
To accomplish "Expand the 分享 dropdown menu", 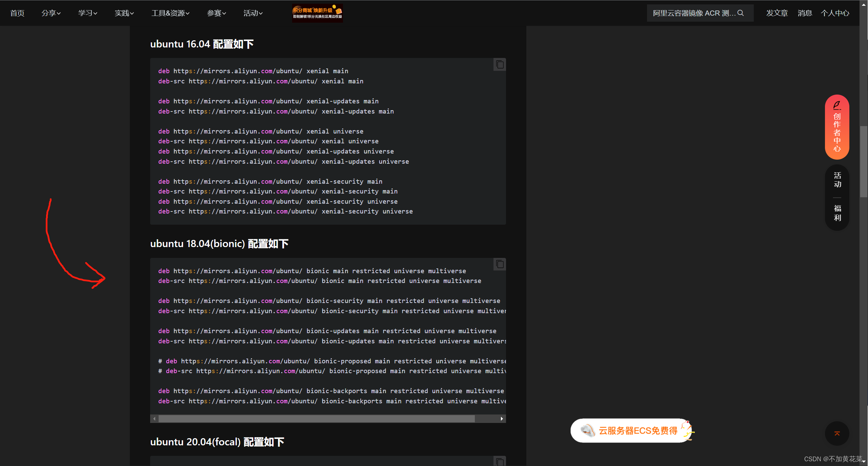I will 51,13.
